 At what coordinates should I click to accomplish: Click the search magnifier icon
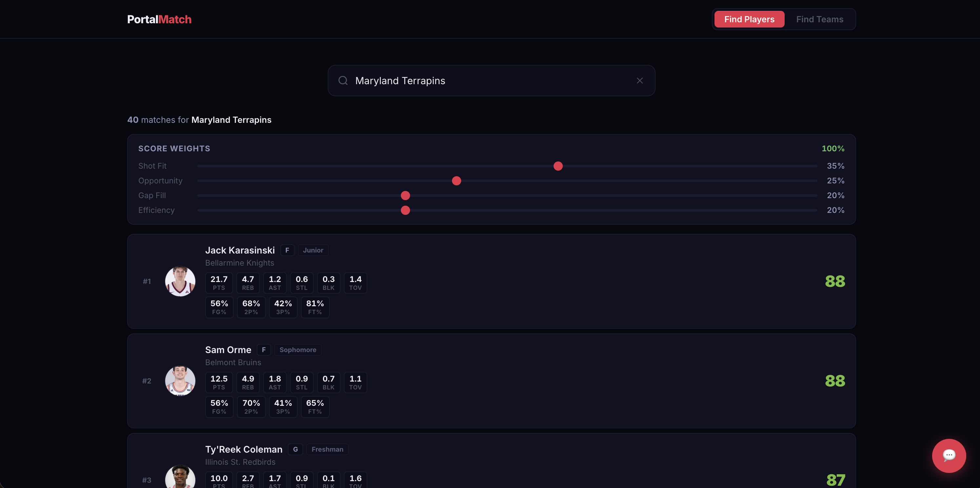tap(343, 81)
